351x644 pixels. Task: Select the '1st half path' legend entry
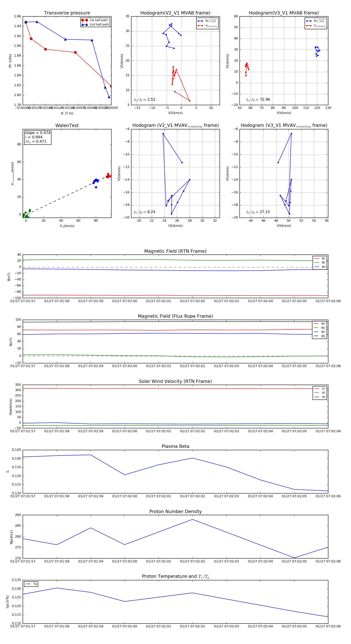pos(95,20)
